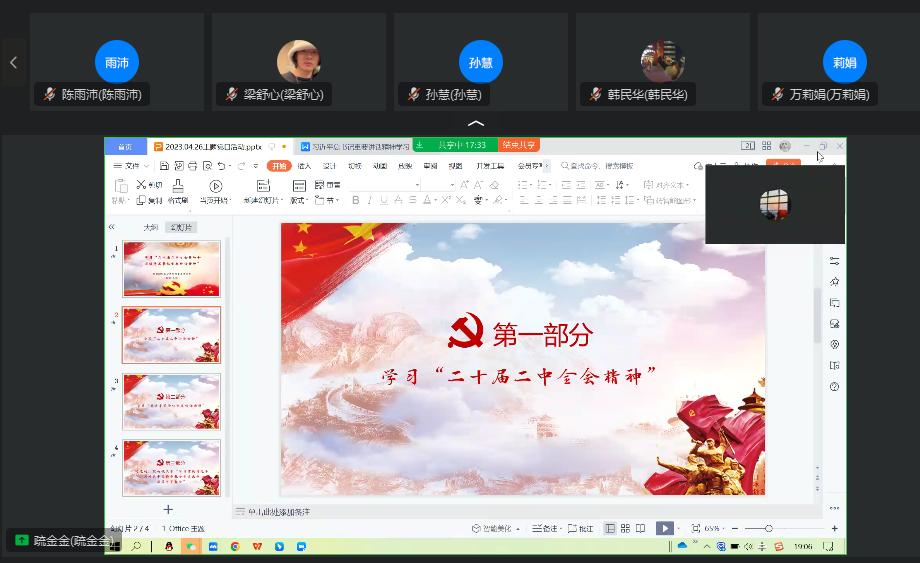Collapse the slide thumbnail panel
Screen dimensions: 920x563
112,227
